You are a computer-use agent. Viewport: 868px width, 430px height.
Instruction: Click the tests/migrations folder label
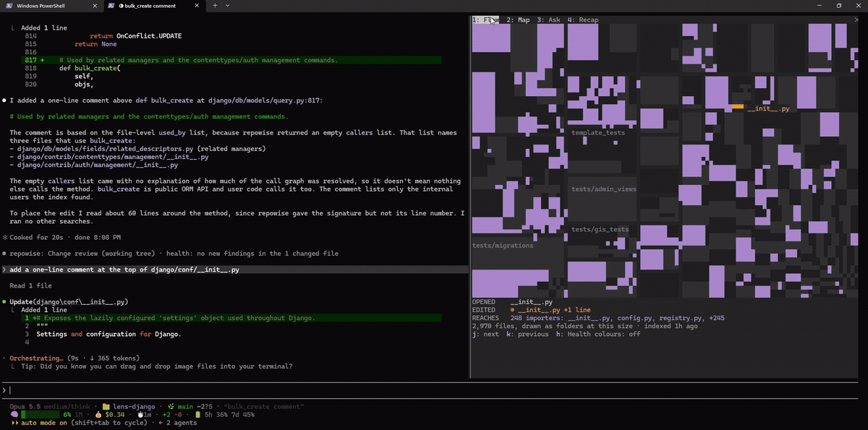click(x=503, y=246)
